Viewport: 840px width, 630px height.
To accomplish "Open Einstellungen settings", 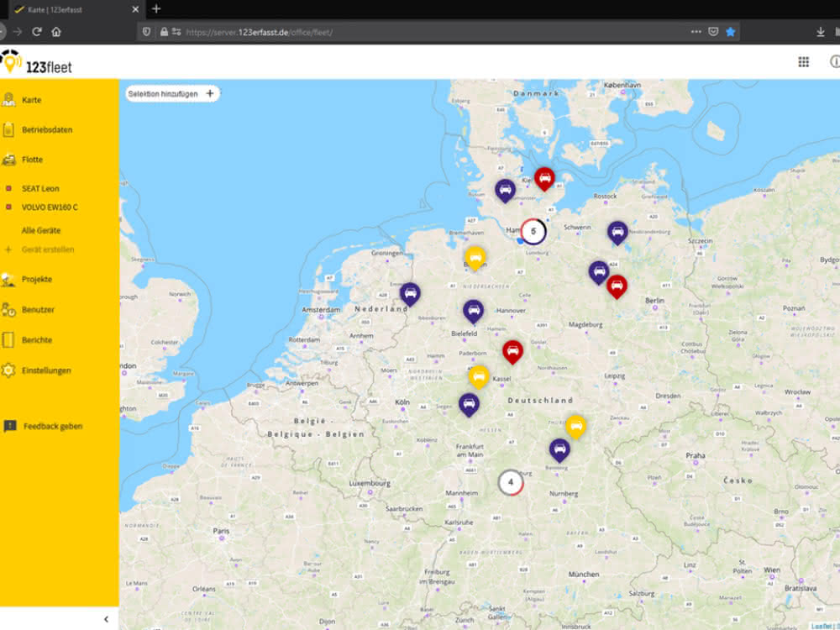I will [46, 370].
